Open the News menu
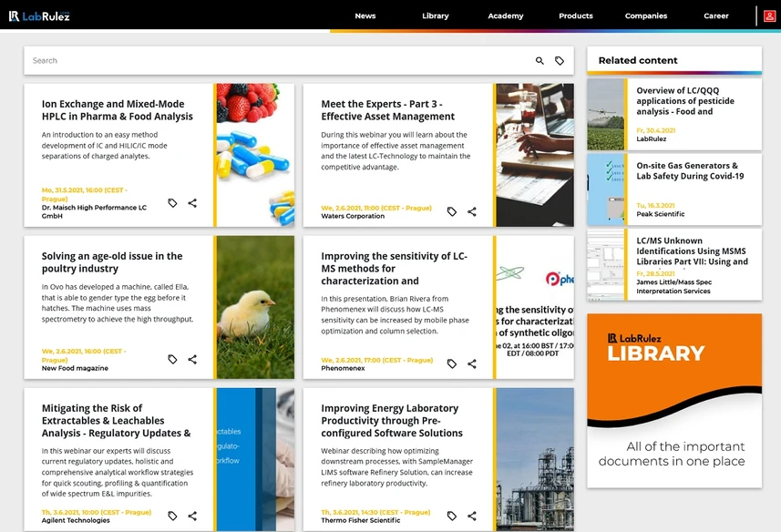The image size is (781, 532). (x=365, y=15)
